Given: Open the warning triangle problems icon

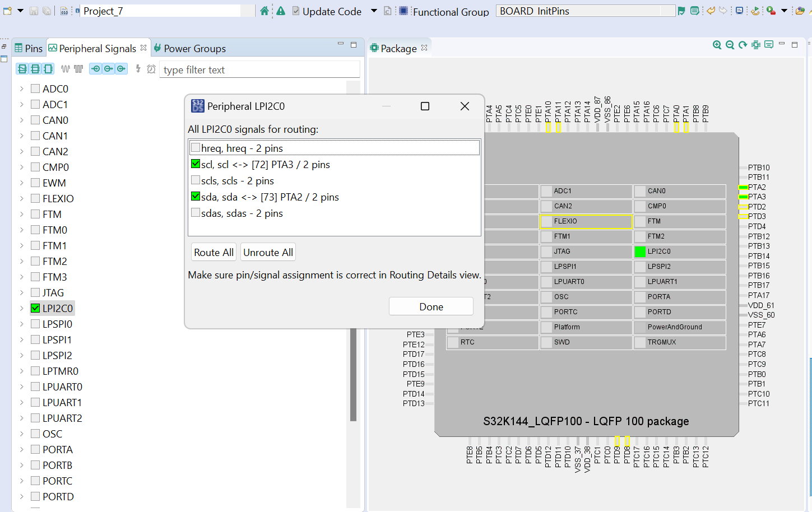Looking at the screenshot, I should point(281,11).
